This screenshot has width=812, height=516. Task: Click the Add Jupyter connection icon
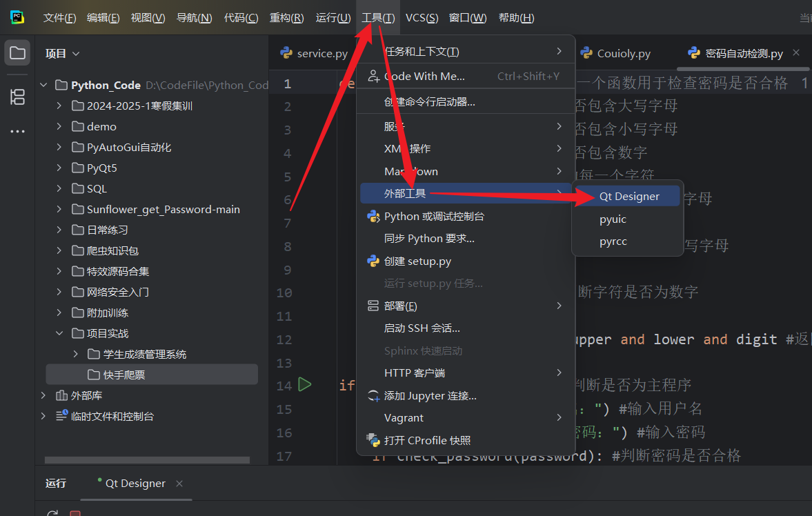pos(373,396)
